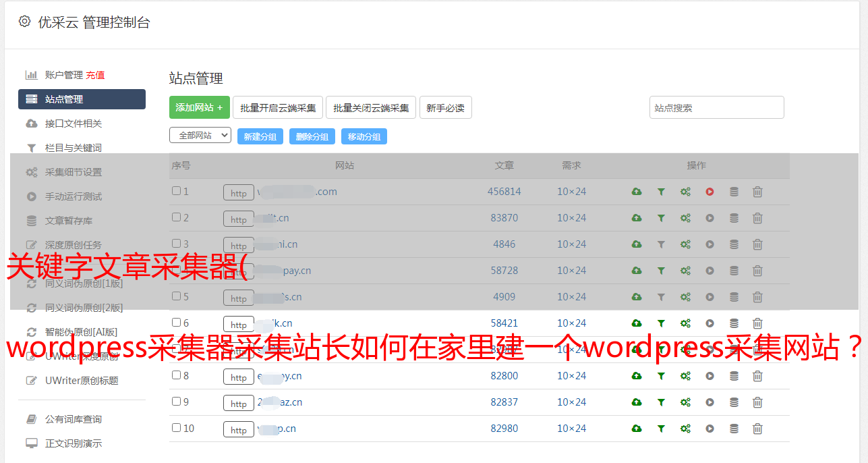Click cloud upload icon in row 8
The width and height of the screenshot is (868, 463).
pyautogui.click(x=637, y=376)
